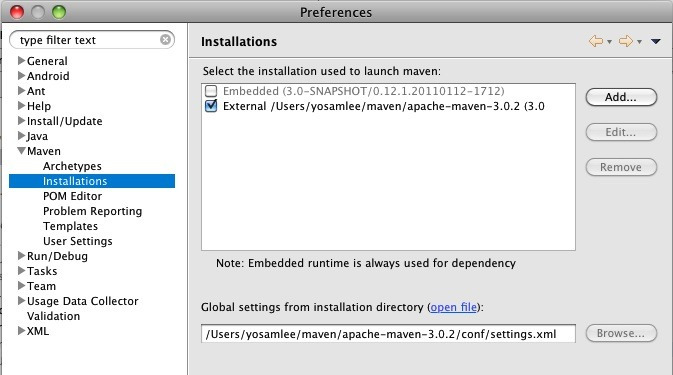Expand the Team category
This screenshot has height=375, width=673.
click(21, 286)
